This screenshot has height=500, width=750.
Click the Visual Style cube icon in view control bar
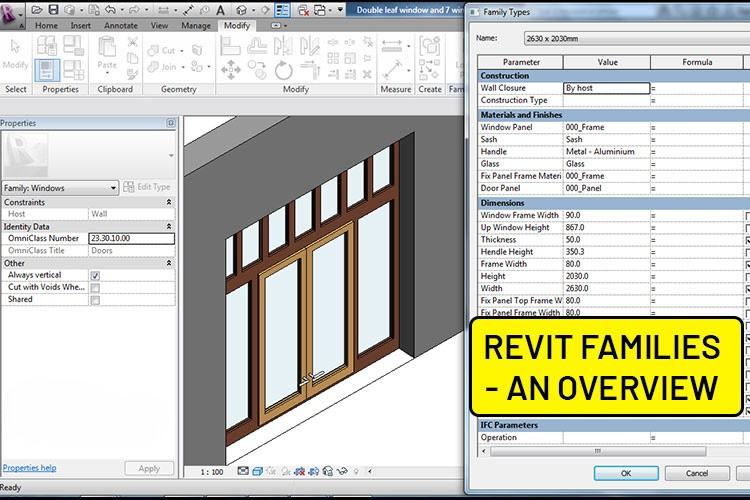tap(257, 471)
